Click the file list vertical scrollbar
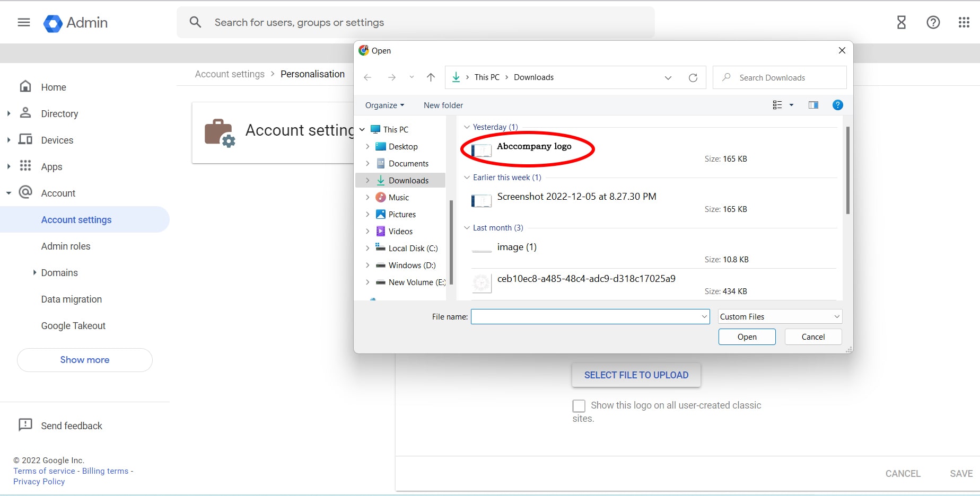The image size is (980, 496). [x=847, y=170]
